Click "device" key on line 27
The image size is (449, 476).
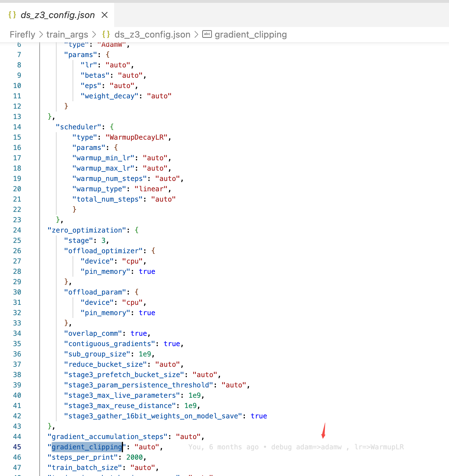click(97, 261)
